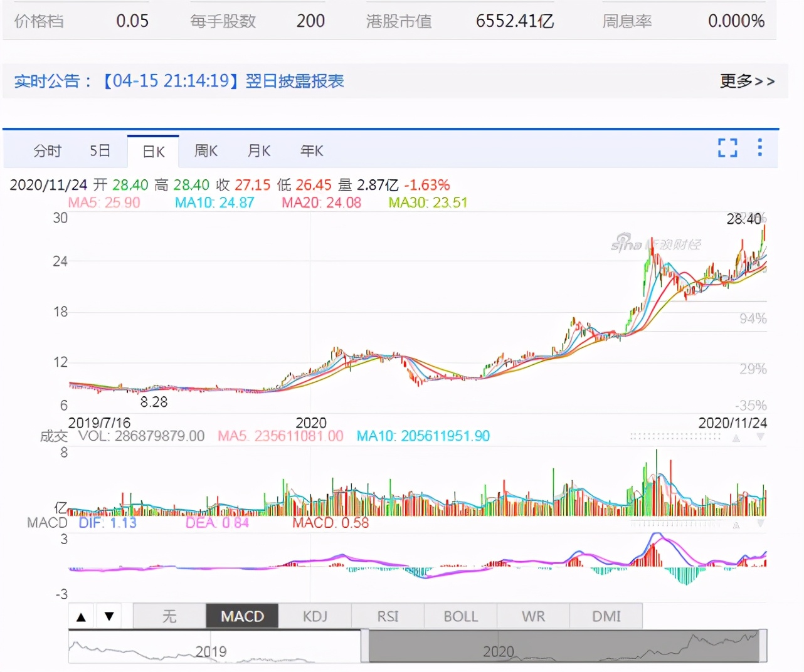
Task: Select 无 to hide the indicator
Action: pos(169,616)
